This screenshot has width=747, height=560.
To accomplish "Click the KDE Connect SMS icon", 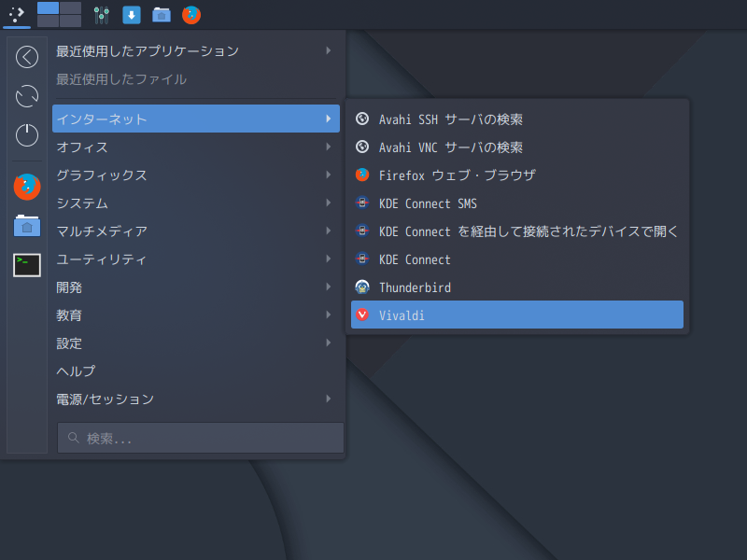I will [x=362, y=203].
